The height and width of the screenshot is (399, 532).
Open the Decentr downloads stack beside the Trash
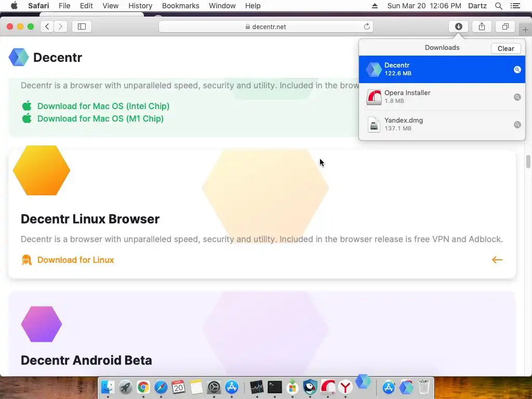(x=406, y=387)
